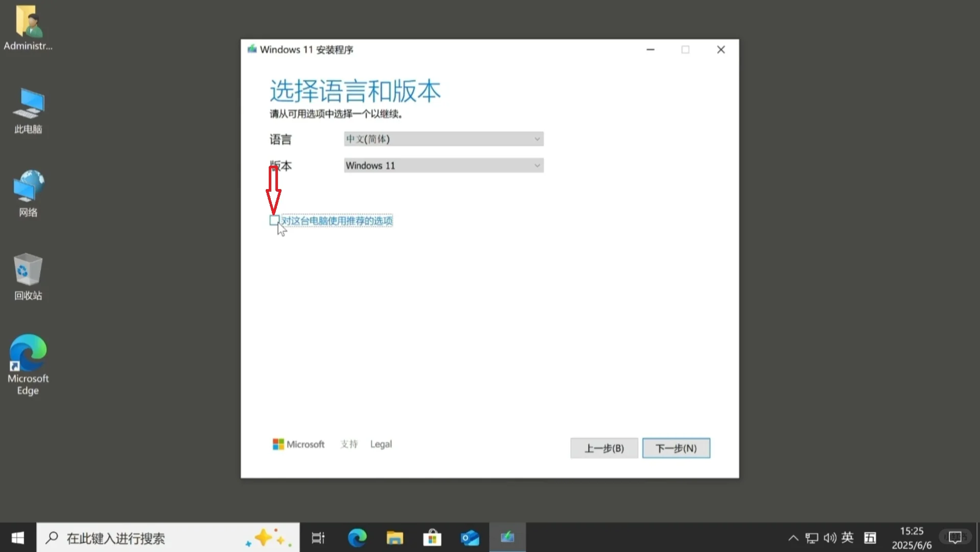Screen dimensions: 980x552
Task: Open the Start menu
Action: click(17, 537)
